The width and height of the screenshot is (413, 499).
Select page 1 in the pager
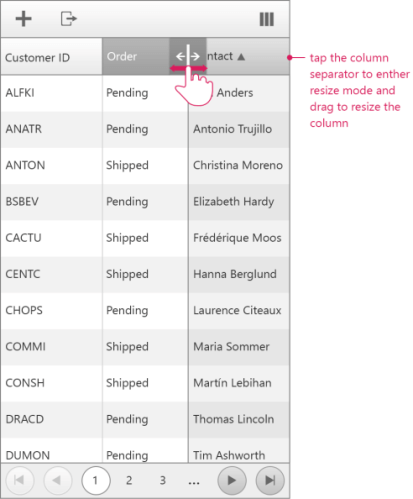tap(96, 480)
